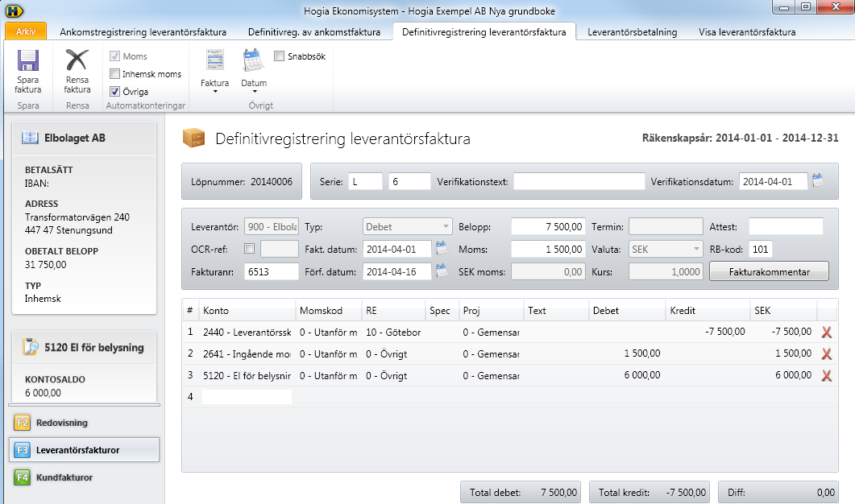Open the Leverantörsfakturor navigation section
Screen dimensions: 855x504
point(84,450)
